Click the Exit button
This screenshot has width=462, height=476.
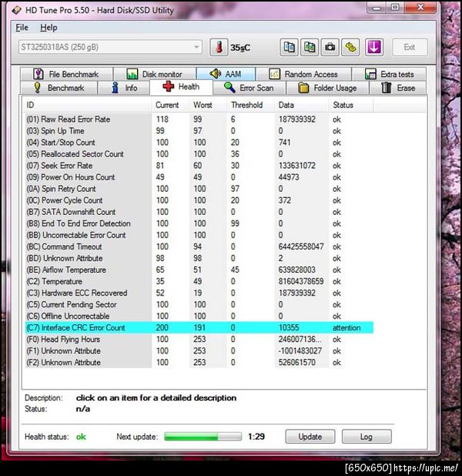pyautogui.click(x=410, y=47)
